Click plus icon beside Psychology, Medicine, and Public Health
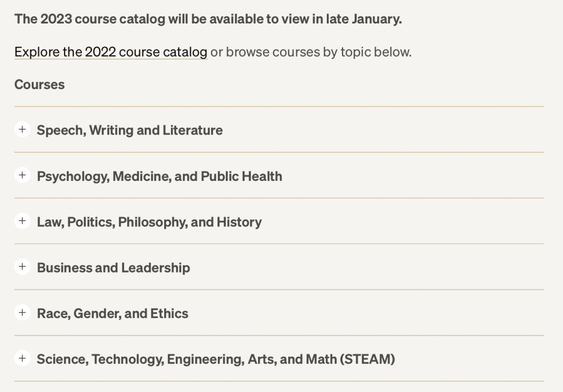The image size is (563, 392). 22,175
